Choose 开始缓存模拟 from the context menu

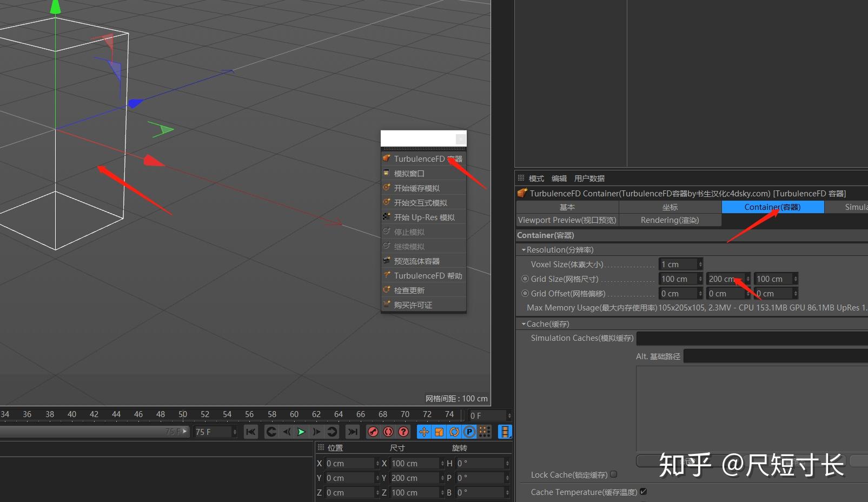(x=419, y=188)
